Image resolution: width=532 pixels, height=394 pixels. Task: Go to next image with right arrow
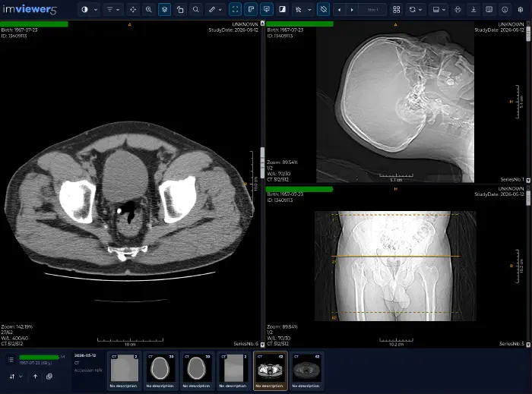[352, 10]
